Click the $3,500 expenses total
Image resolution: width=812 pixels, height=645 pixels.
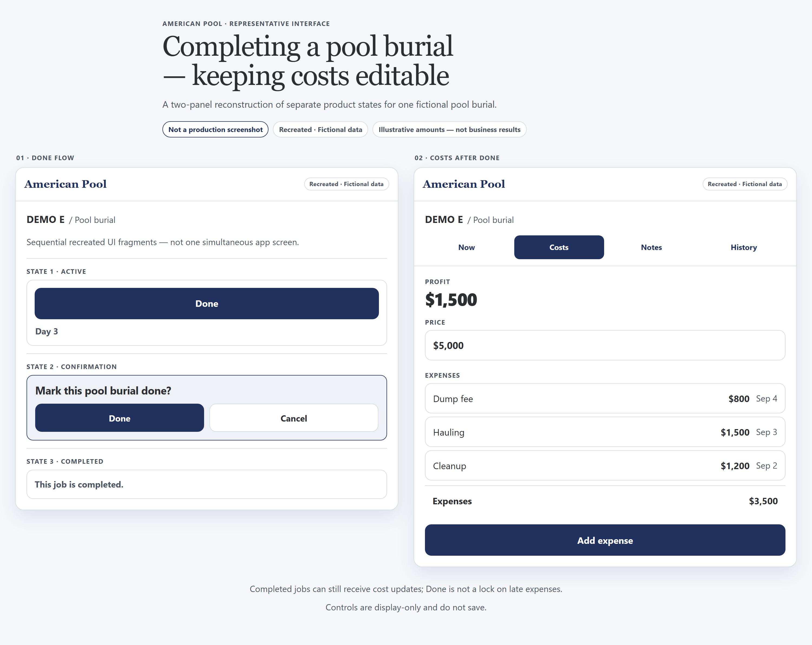click(763, 501)
